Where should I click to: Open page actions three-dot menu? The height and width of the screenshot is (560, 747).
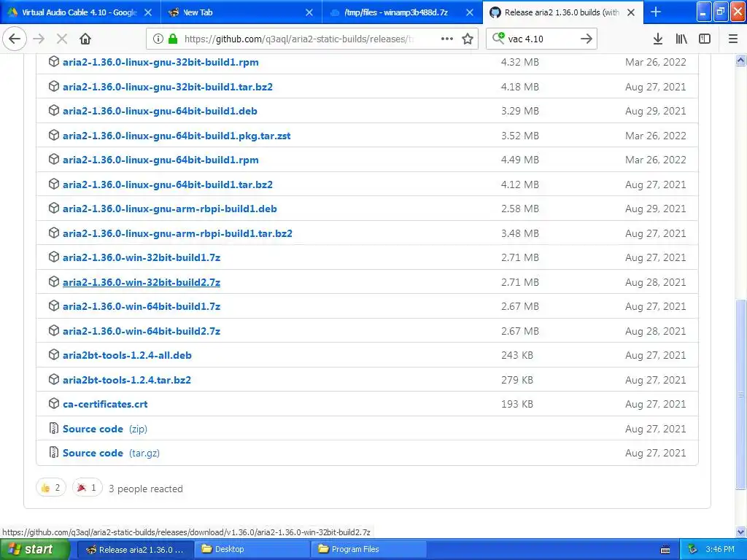coord(447,39)
